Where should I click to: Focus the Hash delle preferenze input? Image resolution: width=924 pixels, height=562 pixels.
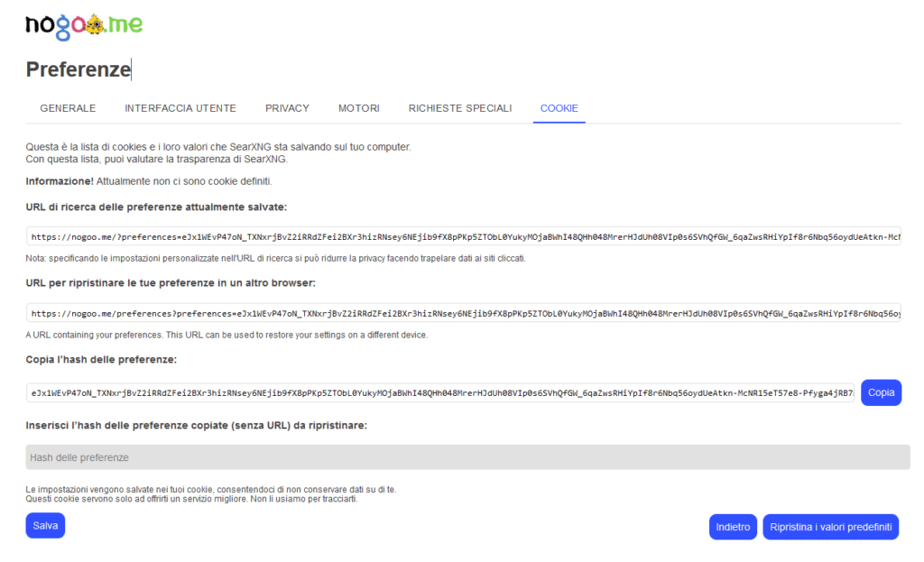[x=468, y=457]
